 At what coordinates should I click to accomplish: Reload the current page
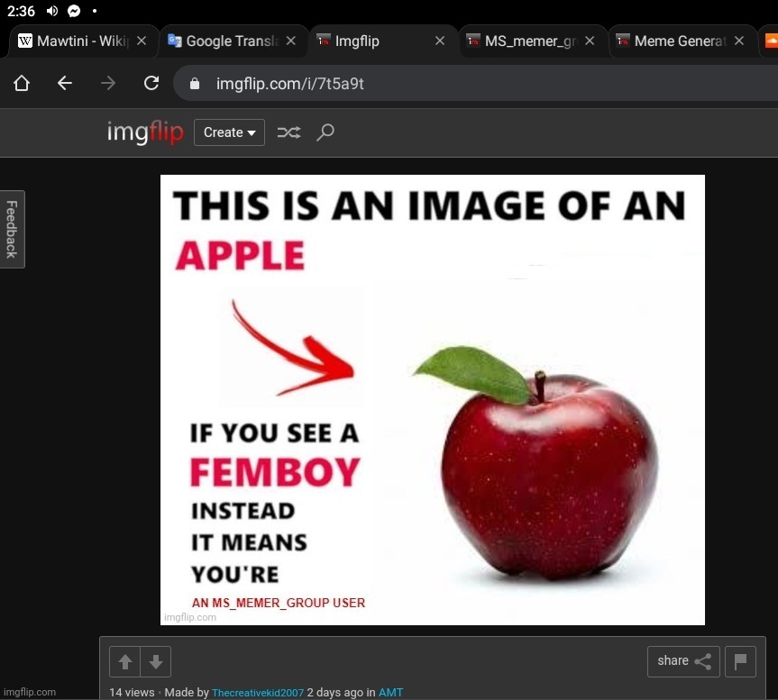coord(151,84)
